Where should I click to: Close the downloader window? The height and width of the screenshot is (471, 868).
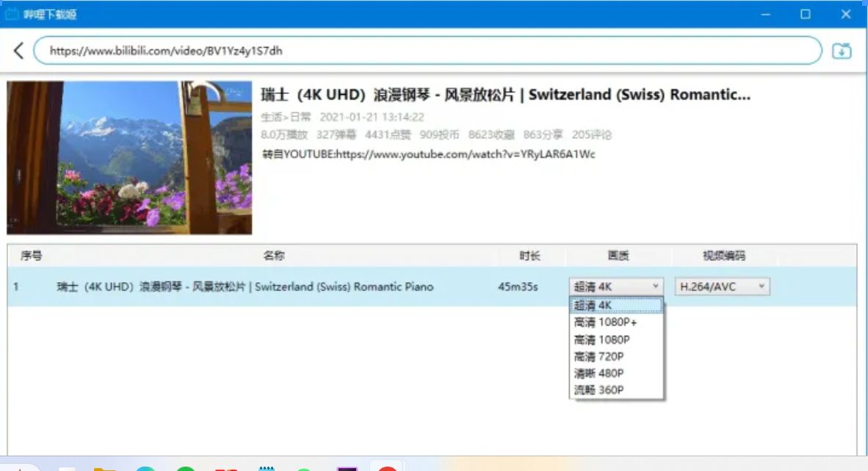point(846,15)
